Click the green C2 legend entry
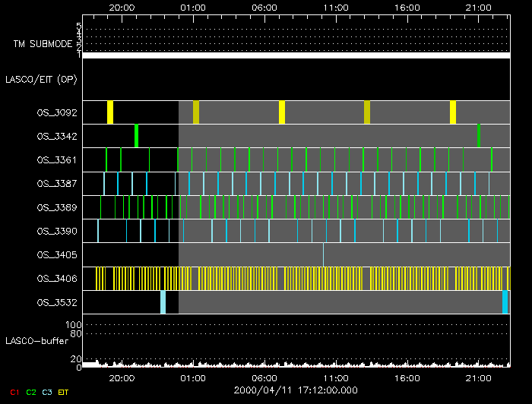The image size is (532, 404). (x=31, y=392)
